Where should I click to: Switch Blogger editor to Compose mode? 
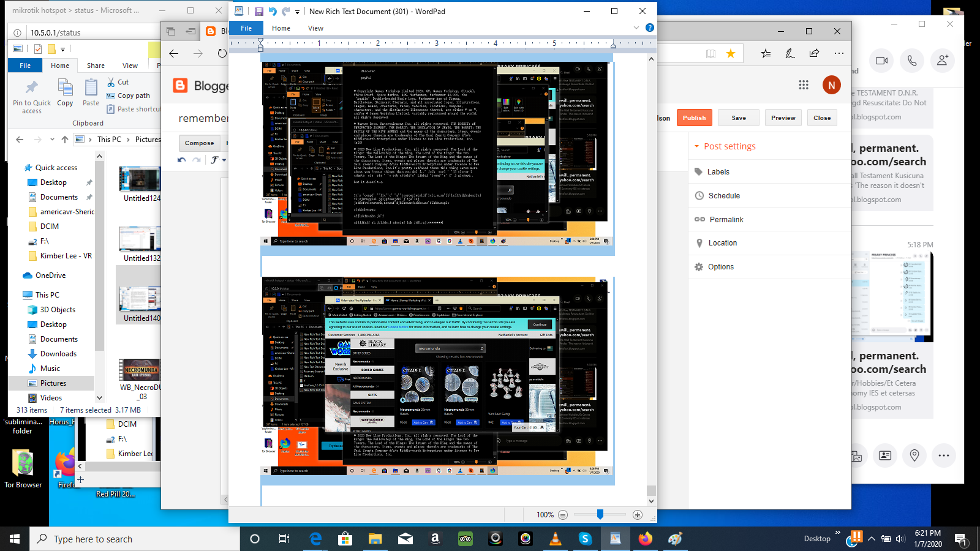[x=200, y=143]
